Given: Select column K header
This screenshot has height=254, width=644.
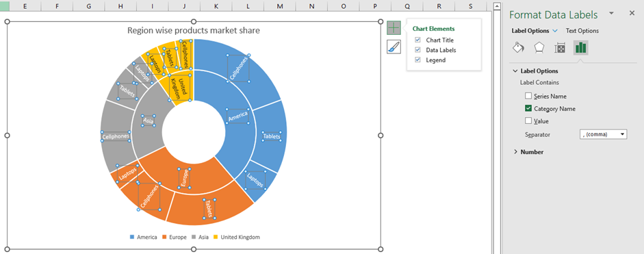Looking at the screenshot, I should coord(216,5).
